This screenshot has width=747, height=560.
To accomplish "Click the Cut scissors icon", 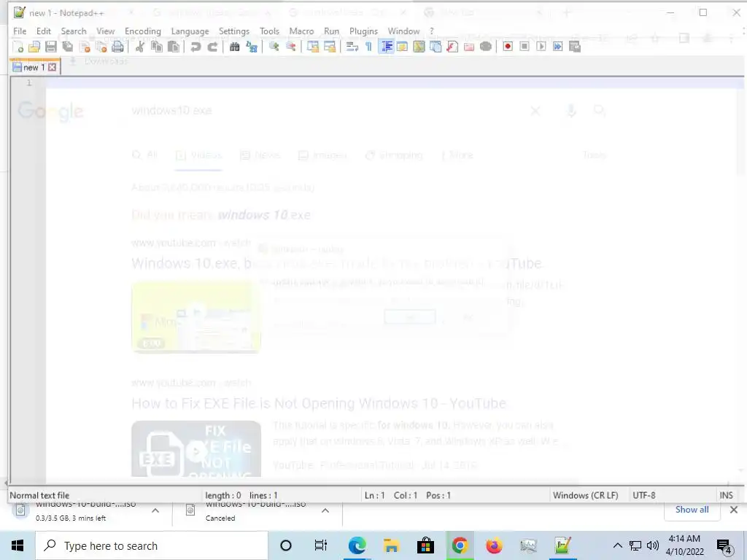I will click(x=139, y=47).
